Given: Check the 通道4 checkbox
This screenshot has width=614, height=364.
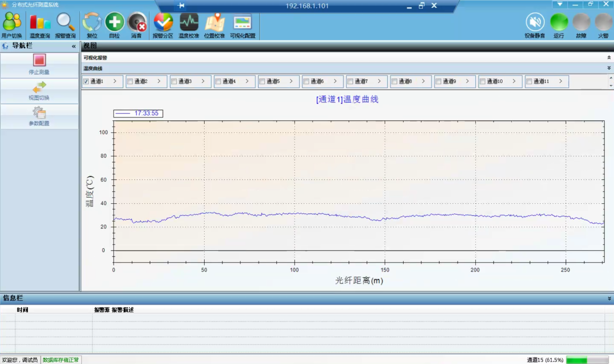Looking at the screenshot, I should tap(218, 81).
